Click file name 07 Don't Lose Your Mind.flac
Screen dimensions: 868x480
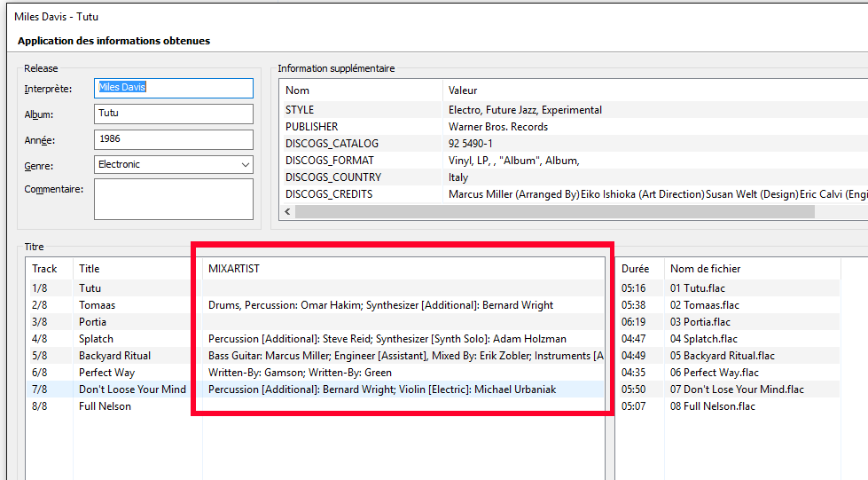[x=737, y=390]
